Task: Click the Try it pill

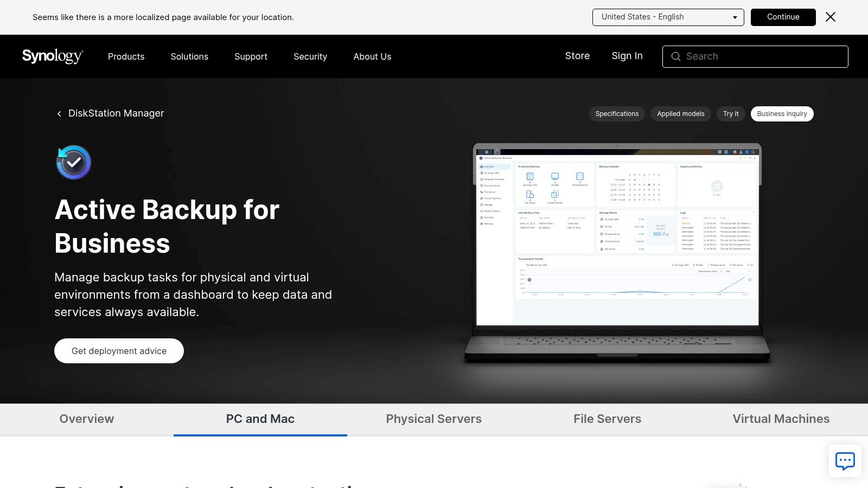Action: [x=731, y=114]
